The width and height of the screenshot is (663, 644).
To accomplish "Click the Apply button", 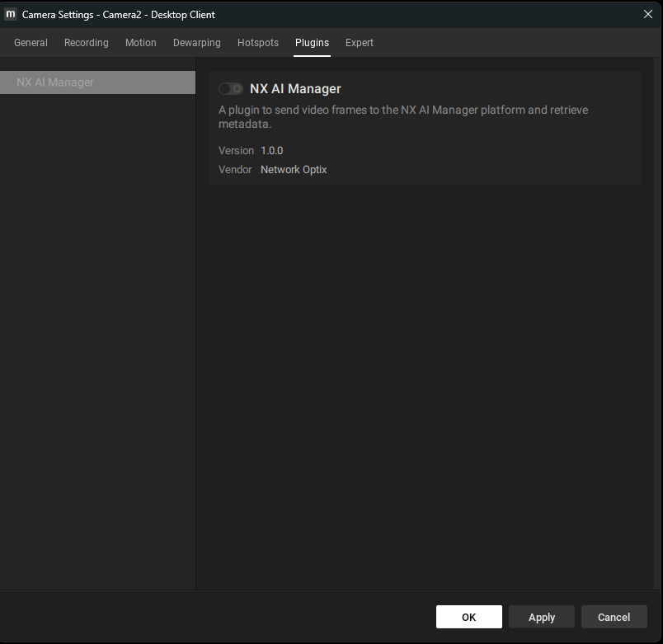I will (542, 617).
